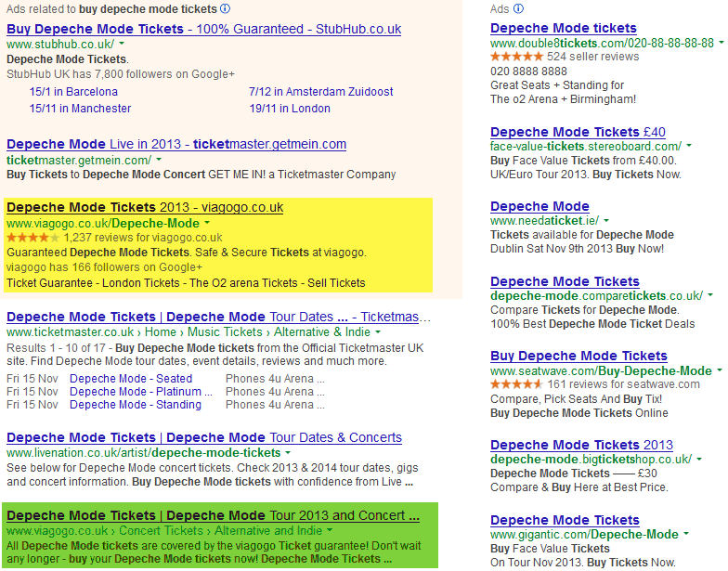This screenshot has width=728, height=571.
Task: Open dropdown arrow beside double8tickets.com URL
Action: tap(721, 43)
